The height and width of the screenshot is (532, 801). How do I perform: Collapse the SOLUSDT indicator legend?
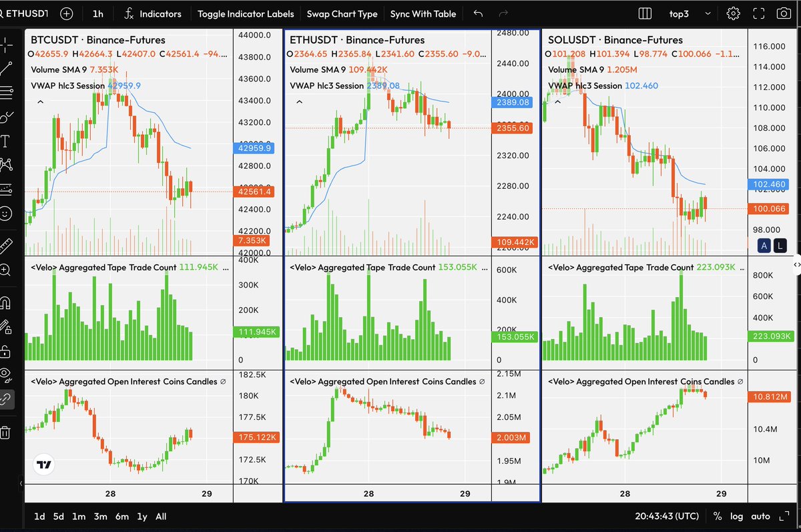(557, 102)
